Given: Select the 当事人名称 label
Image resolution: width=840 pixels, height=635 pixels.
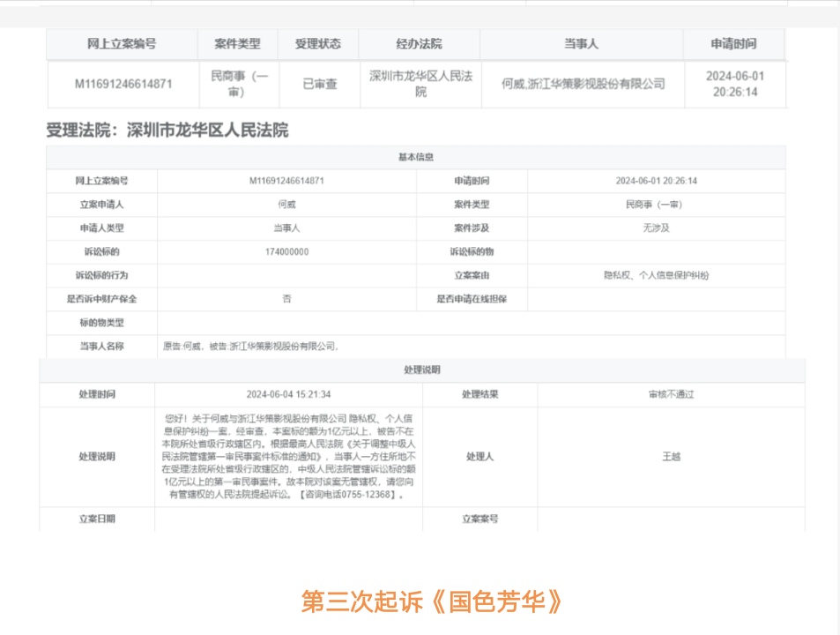Looking at the screenshot, I should point(101,347).
